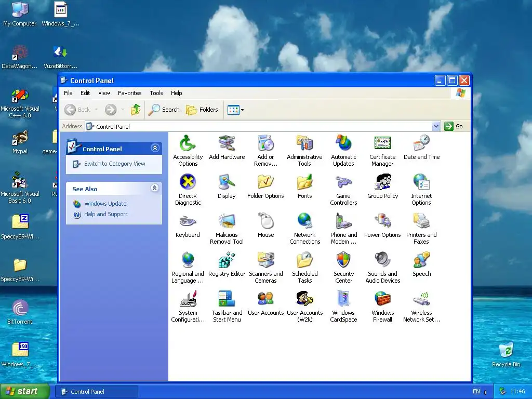The image size is (532, 399).
Task: Select Add or Remove Programs icon
Action: [x=265, y=151]
